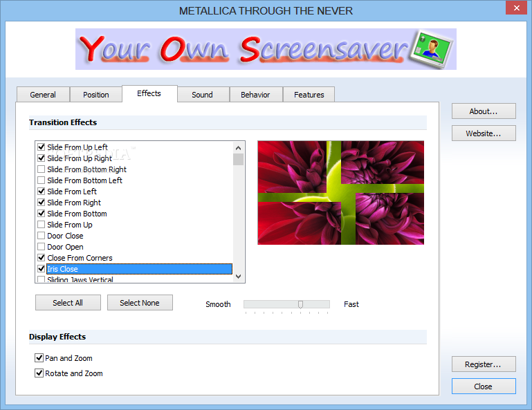The height and width of the screenshot is (410, 532).
Task: Click the Select None button
Action: [140, 303]
